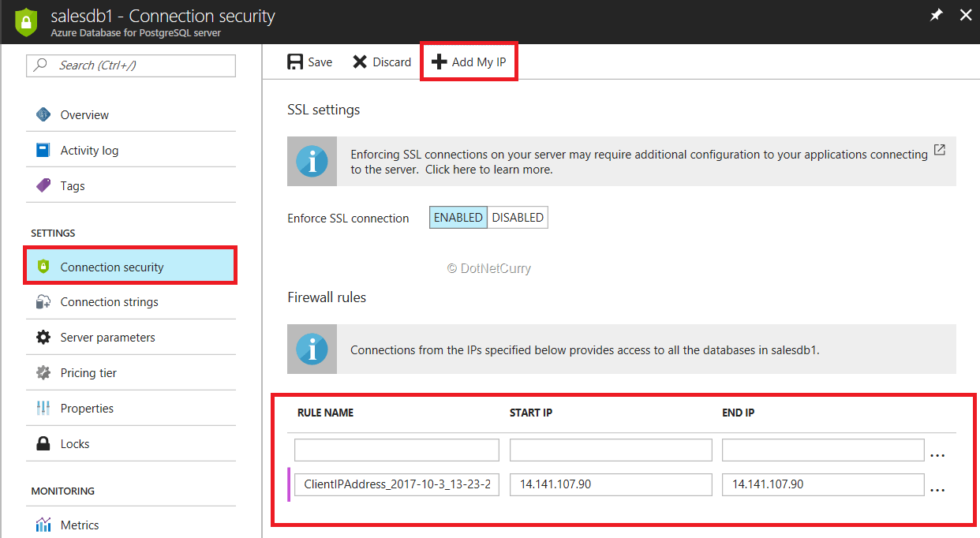Open Properties in the sidebar
The width and height of the screenshot is (980, 538).
[131, 408]
